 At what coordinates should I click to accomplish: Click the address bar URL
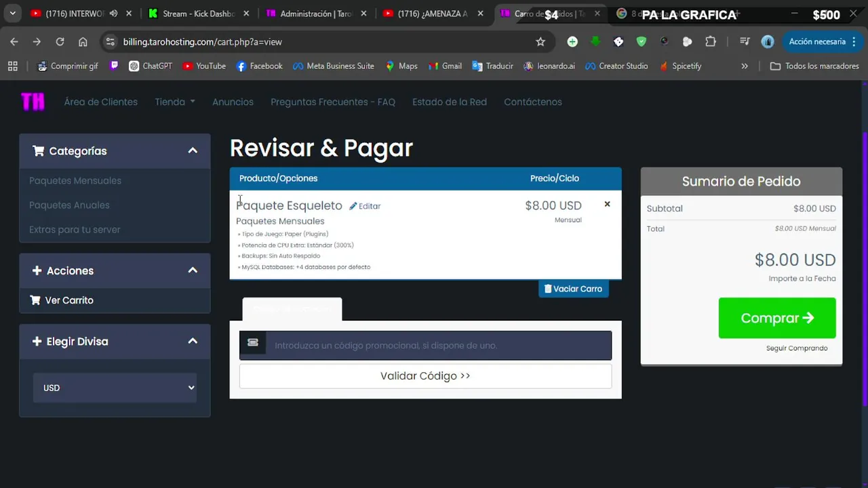pos(202,41)
